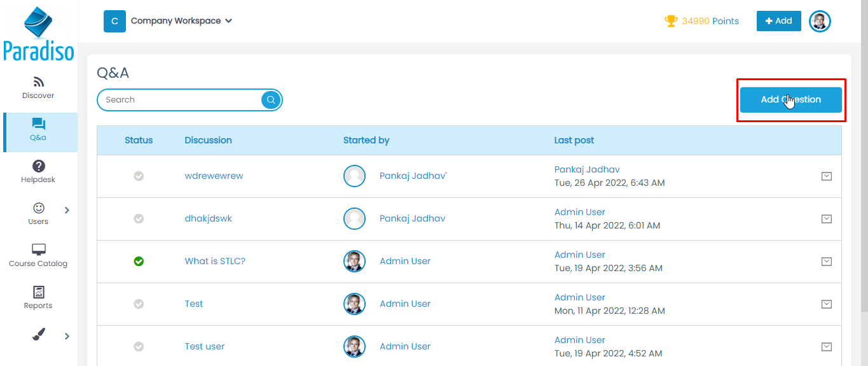
Task: Click the Helpdesk question mark icon
Action: pos(38,166)
